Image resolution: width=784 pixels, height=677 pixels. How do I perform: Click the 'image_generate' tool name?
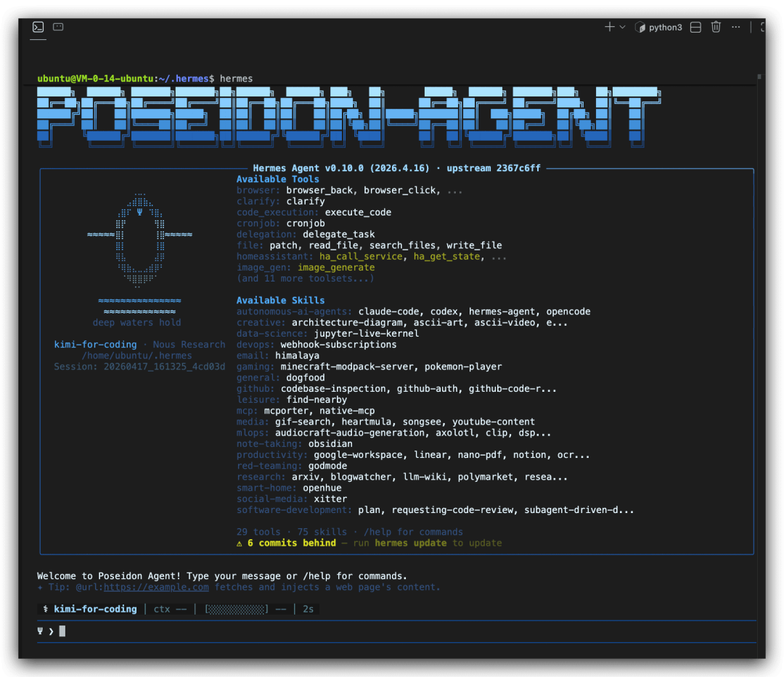click(x=336, y=267)
